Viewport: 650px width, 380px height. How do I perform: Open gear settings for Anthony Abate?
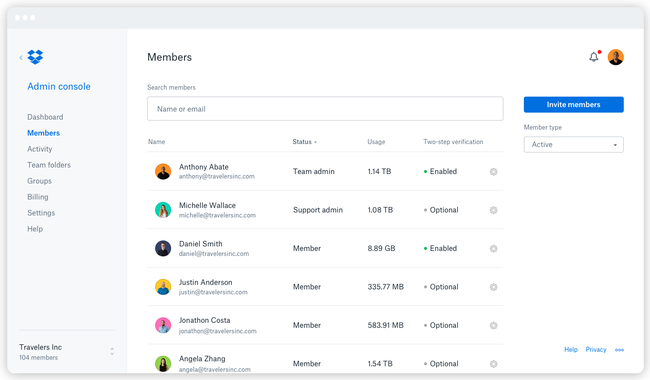coord(493,172)
